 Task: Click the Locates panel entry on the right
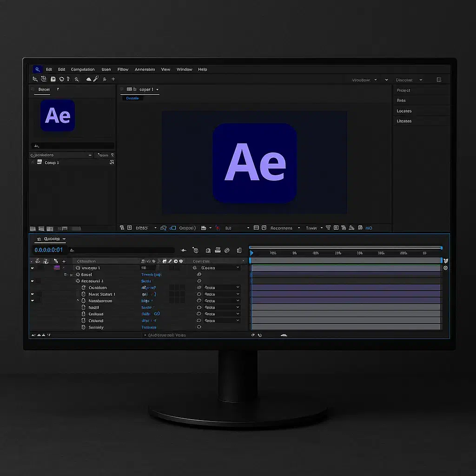point(404,111)
